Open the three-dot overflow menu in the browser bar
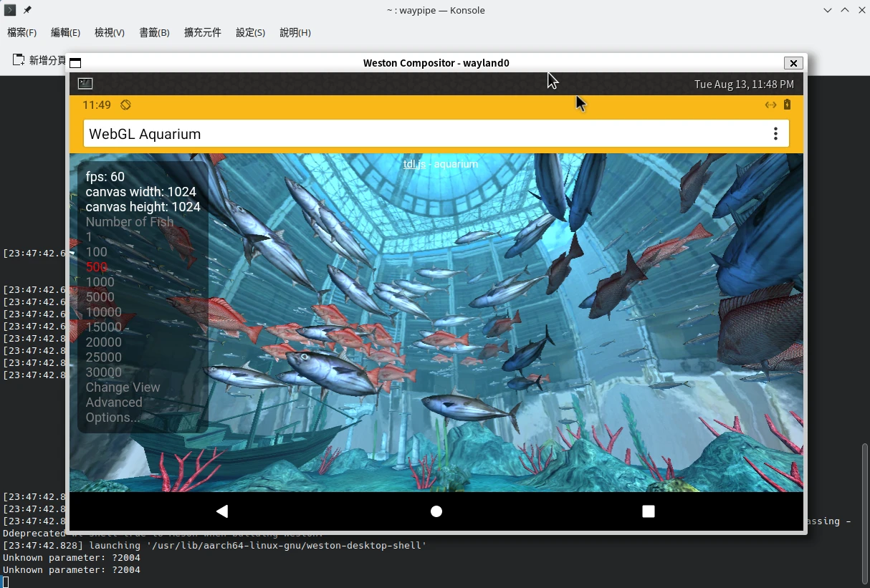This screenshot has width=870, height=588. click(x=775, y=134)
